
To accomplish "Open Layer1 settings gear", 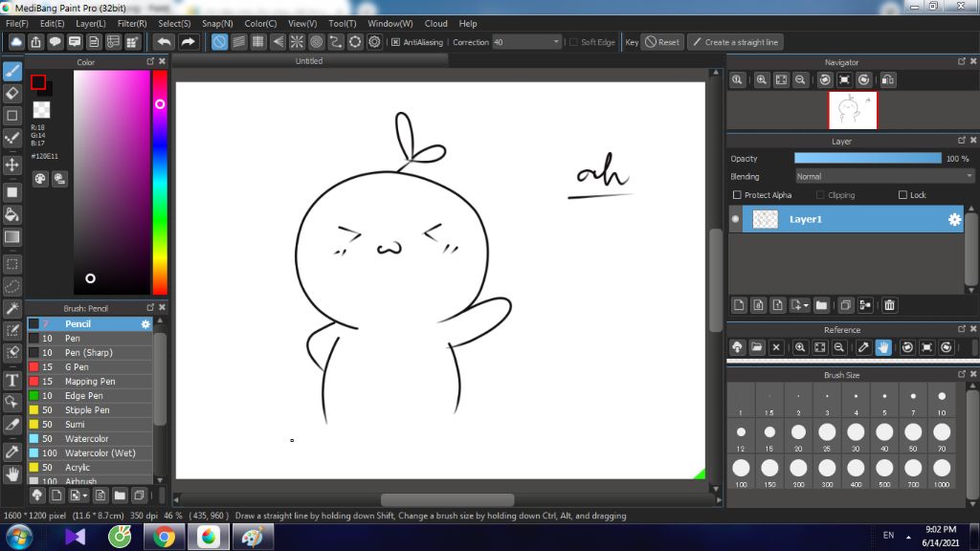I will (954, 219).
